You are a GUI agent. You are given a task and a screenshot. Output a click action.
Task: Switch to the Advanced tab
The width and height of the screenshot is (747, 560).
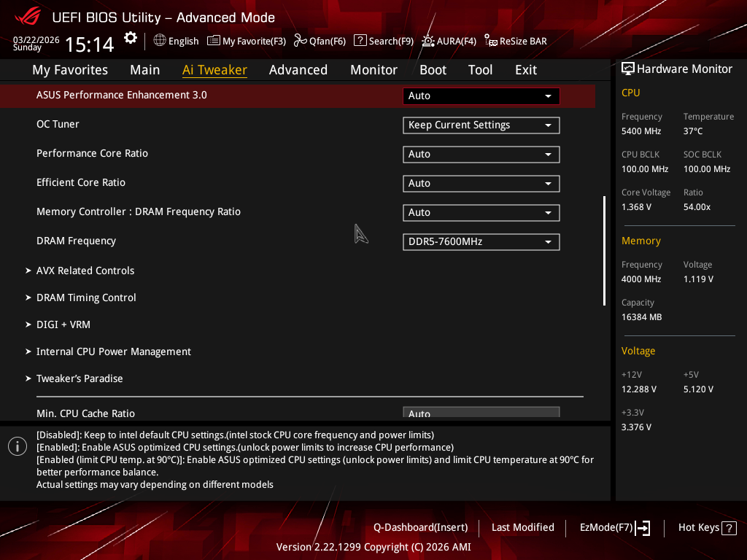(298, 70)
